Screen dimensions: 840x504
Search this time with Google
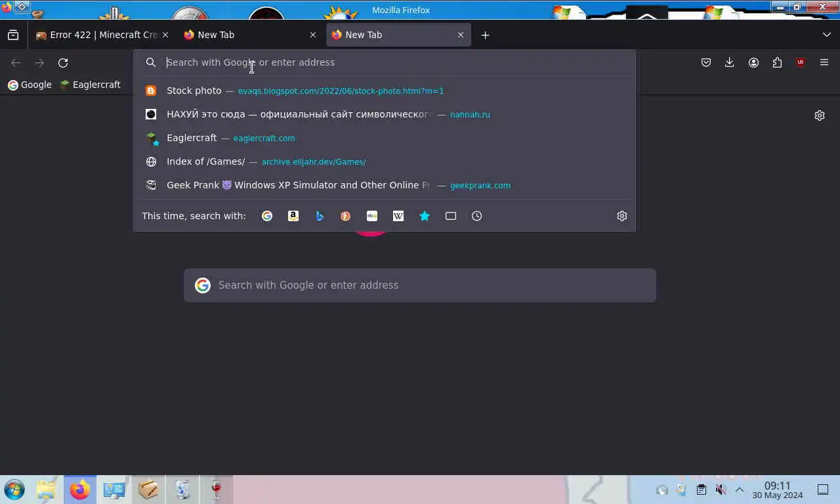pos(267,216)
